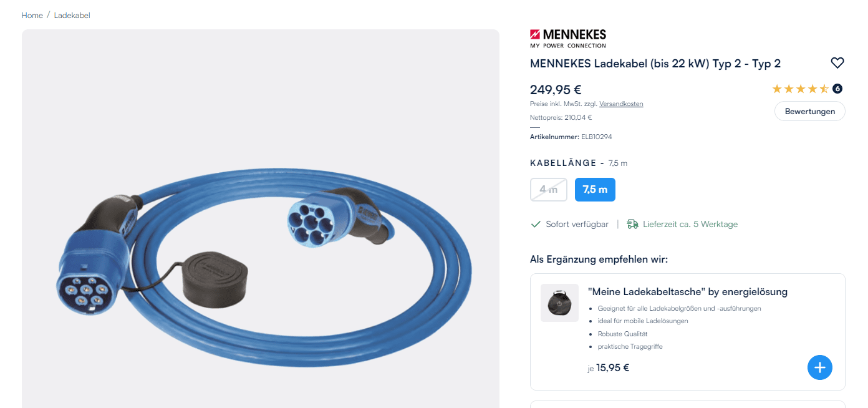Viewport: 868px width, 408px height.
Task: Open the "Meine Ladekabeltasche" product title
Action: [688, 291]
